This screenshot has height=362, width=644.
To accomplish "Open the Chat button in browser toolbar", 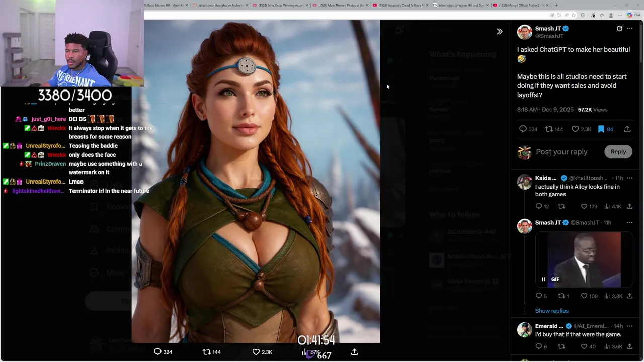I will 633,15.
